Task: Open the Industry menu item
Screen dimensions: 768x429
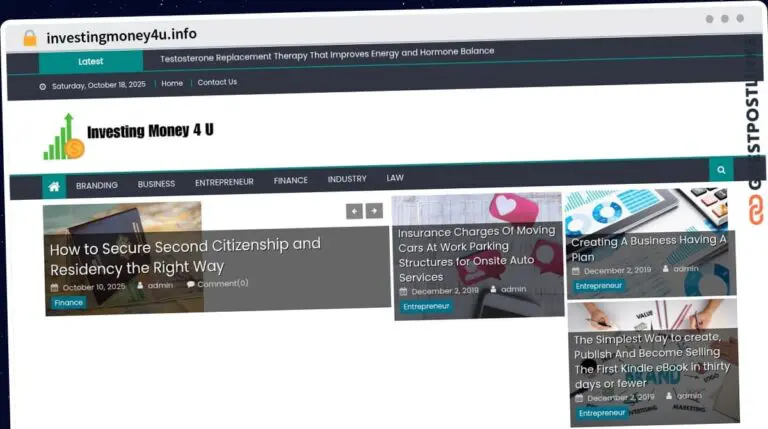Action: coord(347,179)
